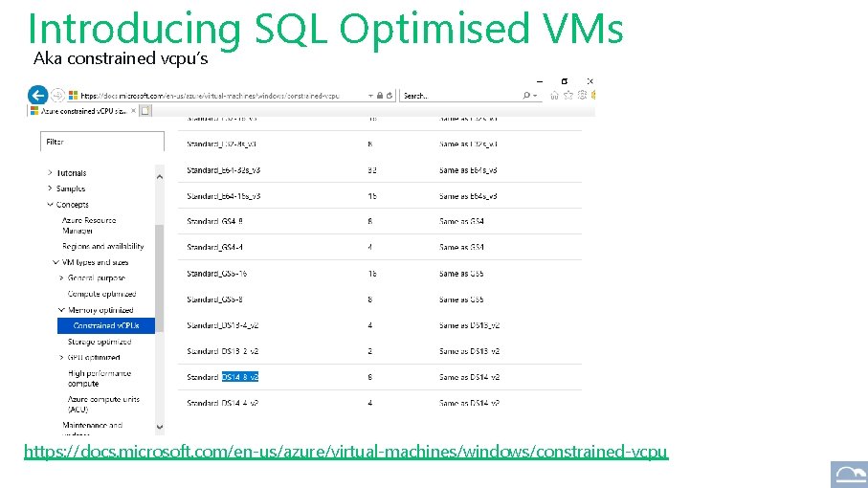Collapse the Concepts tree node
868x488 pixels.
coord(50,204)
